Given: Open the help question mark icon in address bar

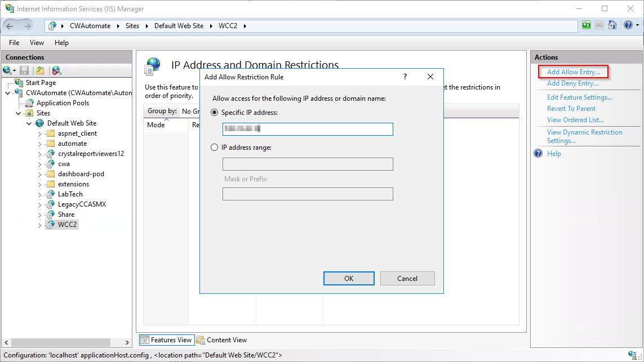Looking at the screenshot, I should click(628, 25).
